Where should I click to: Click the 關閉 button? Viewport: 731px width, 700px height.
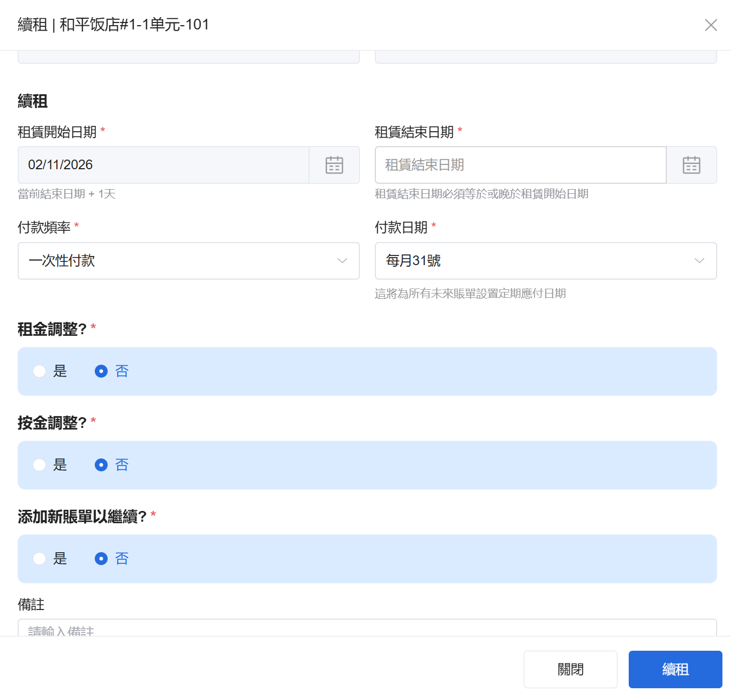(x=570, y=669)
